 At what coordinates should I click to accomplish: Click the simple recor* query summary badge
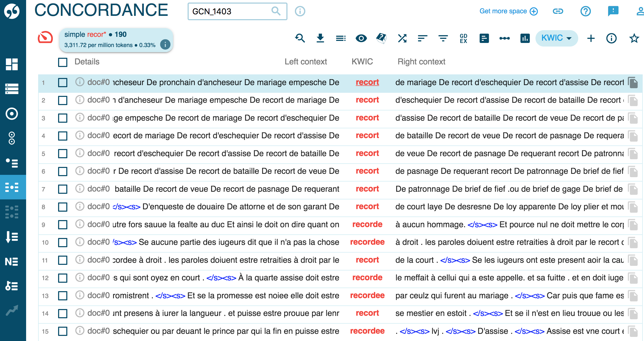[x=116, y=40]
